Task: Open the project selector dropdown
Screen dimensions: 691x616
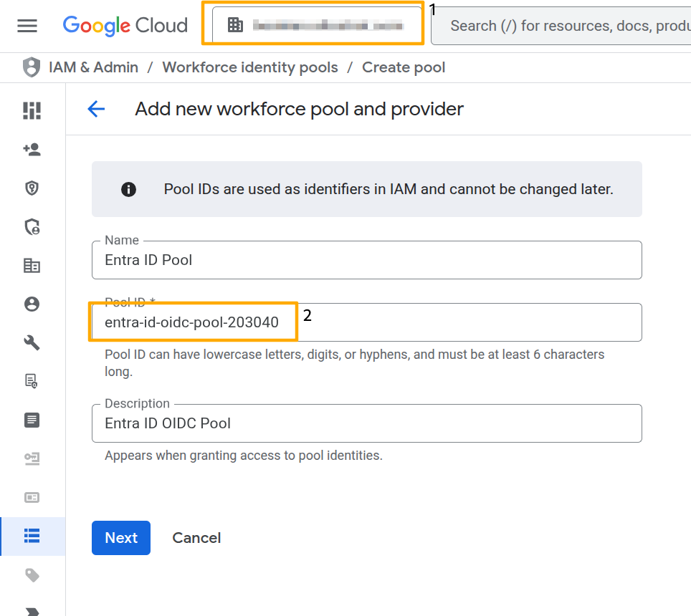Action: coord(313,24)
